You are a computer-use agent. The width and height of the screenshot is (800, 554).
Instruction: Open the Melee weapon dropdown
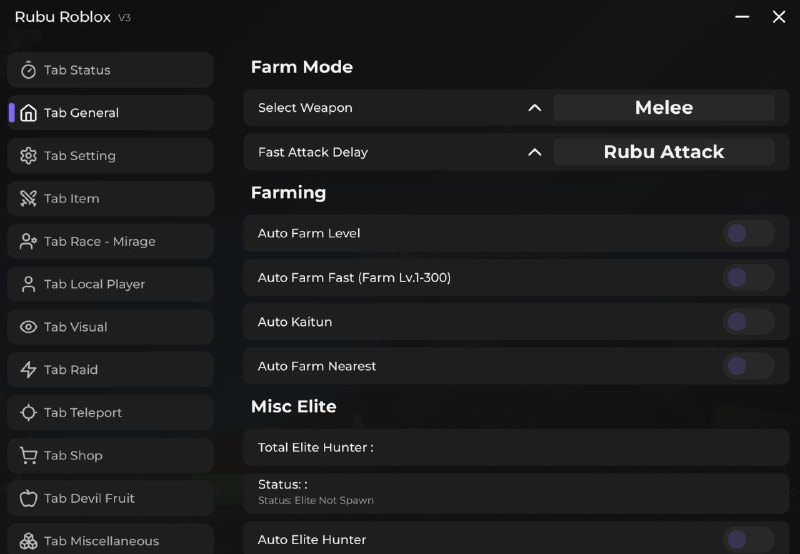click(x=663, y=108)
